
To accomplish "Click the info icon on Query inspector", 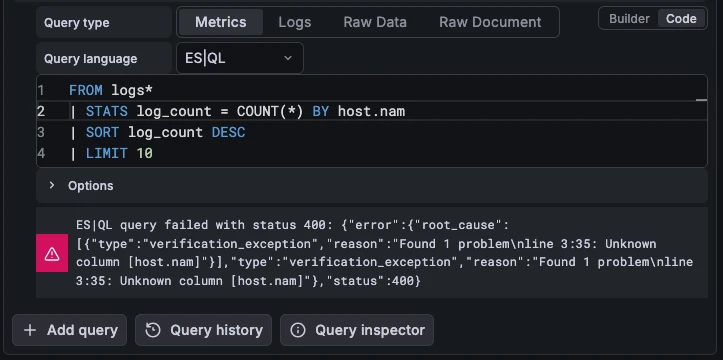I will pyautogui.click(x=298, y=330).
